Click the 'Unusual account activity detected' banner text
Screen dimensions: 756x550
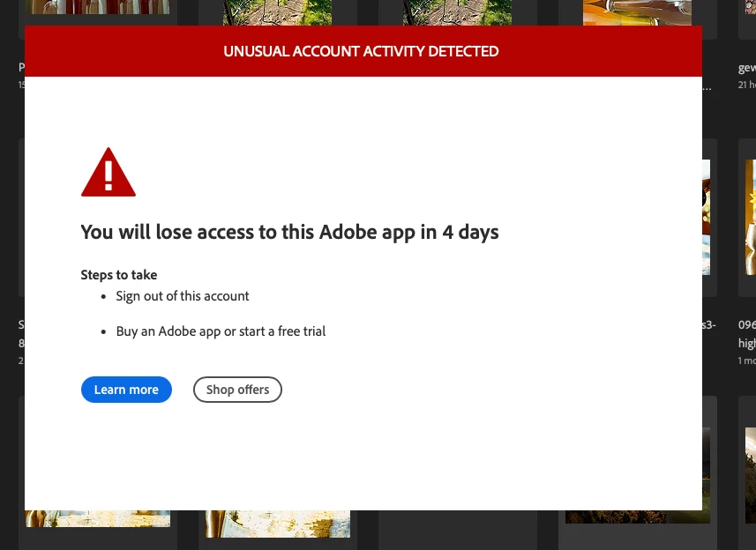(x=361, y=51)
